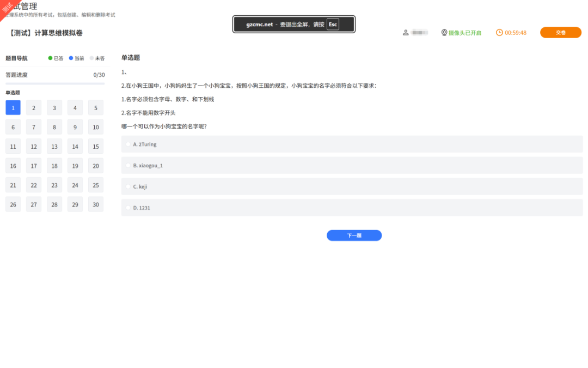Click the red test ribbon corner badge
This screenshot has width=588, height=368.
point(8,8)
